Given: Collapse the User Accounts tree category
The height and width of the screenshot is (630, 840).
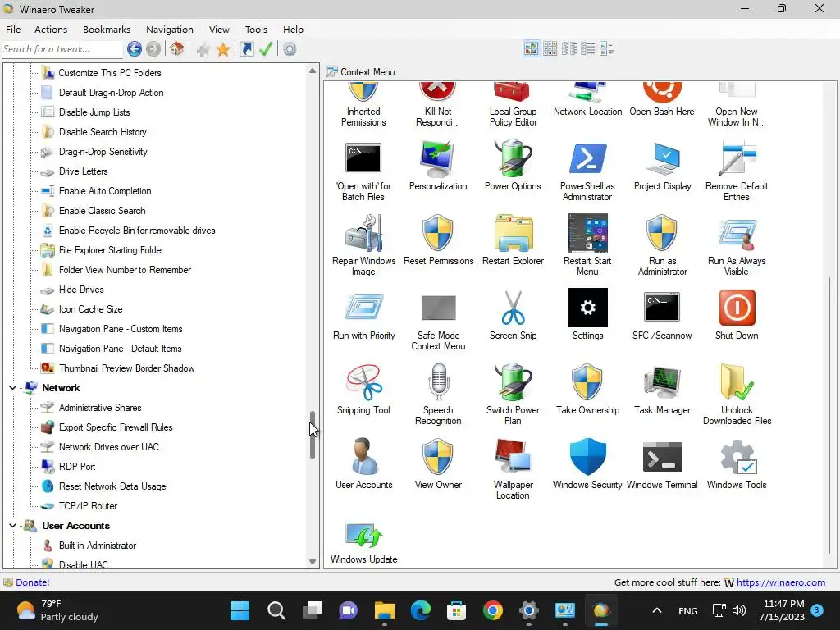Looking at the screenshot, I should [12, 526].
